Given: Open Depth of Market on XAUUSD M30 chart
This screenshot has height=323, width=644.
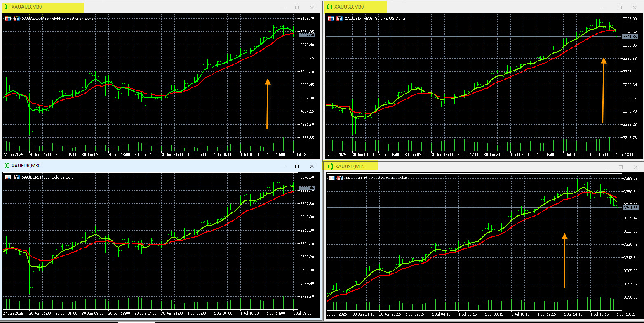Looking at the screenshot, I should pyautogui.click(x=339, y=19).
